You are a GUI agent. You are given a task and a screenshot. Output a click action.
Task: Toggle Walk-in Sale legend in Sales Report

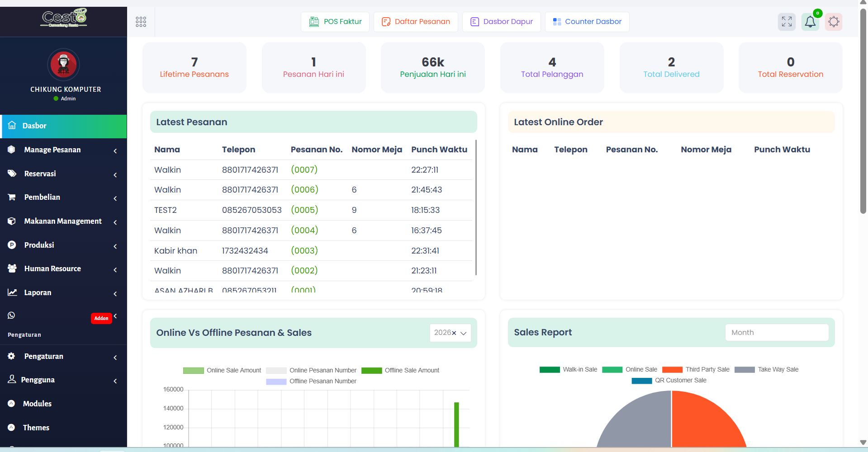click(x=568, y=370)
